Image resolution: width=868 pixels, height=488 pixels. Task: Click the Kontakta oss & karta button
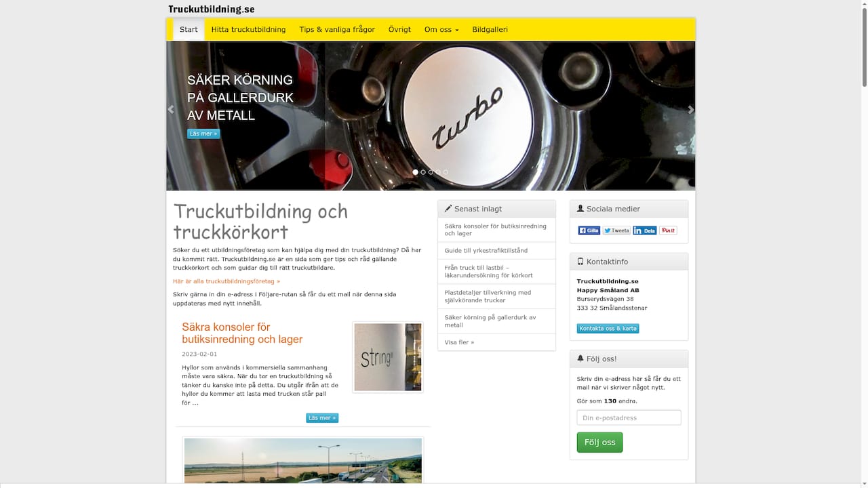[x=608, y=328]
